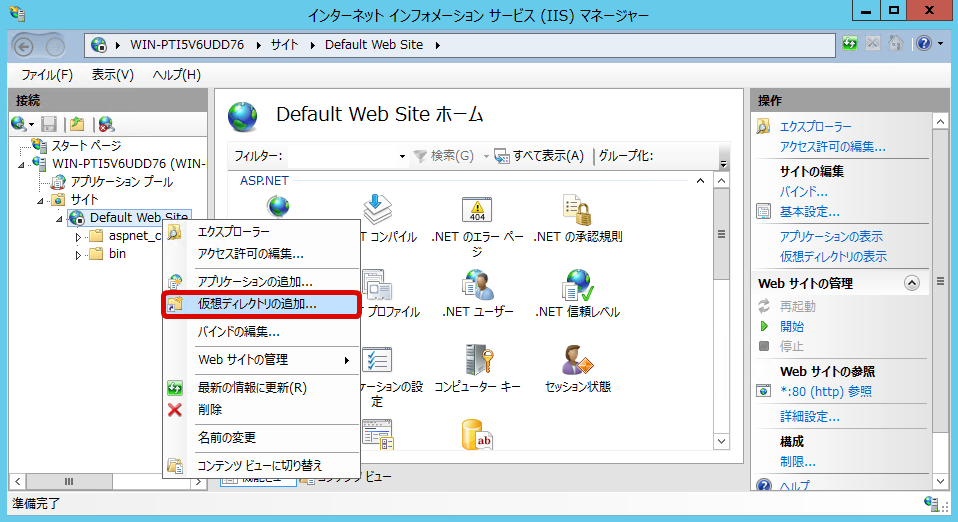Click the delete connection icon in connections toolbar
958x522 pixels.
pyautogui.click(x=106, y=124)
